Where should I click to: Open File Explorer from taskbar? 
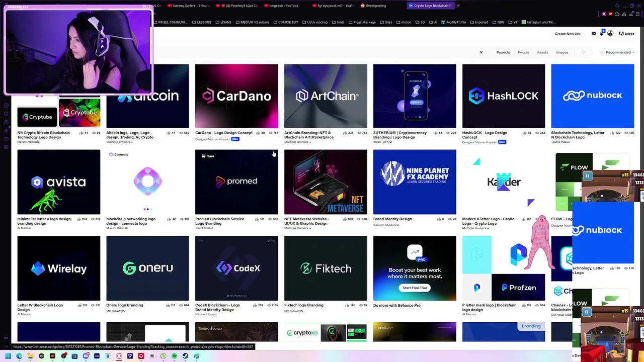pyautogui.click(x=30, y=356)
